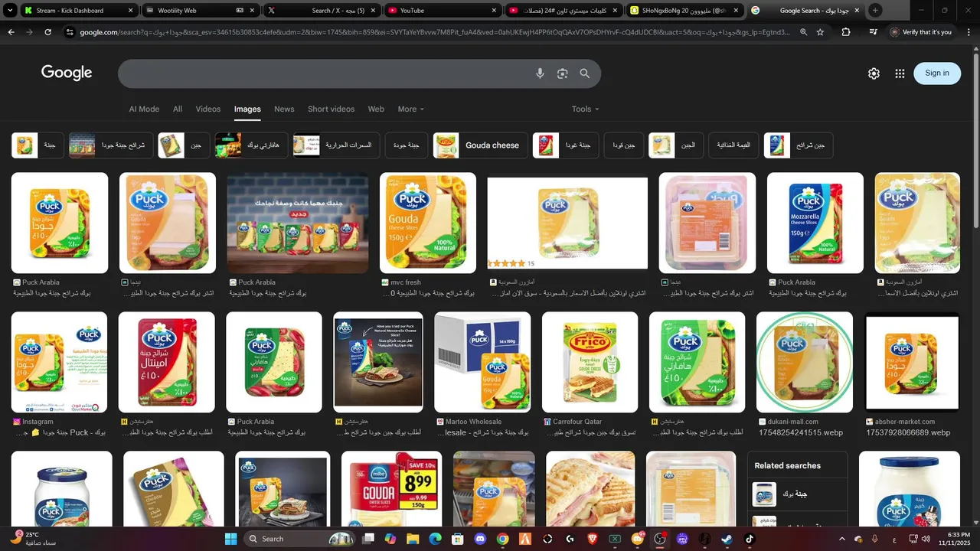Click the Related searches heading
The image size is (980, 551).
pyautogui.click(x=787, y=465)
